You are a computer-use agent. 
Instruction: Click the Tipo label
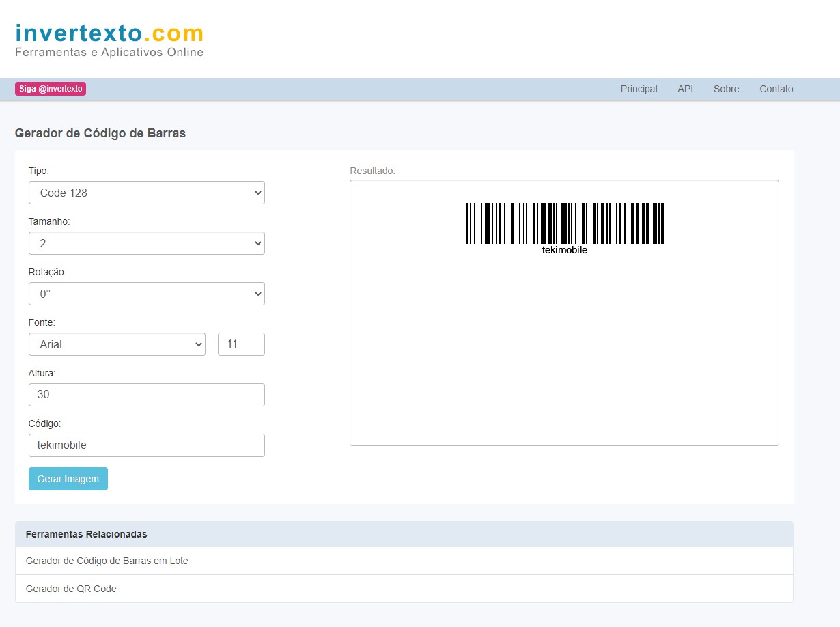[x=39, y=171]
